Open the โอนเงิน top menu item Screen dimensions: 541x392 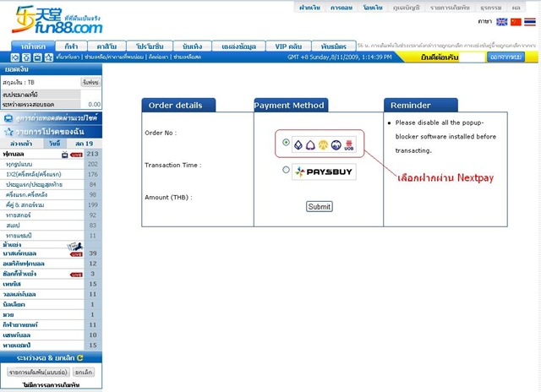373,8
